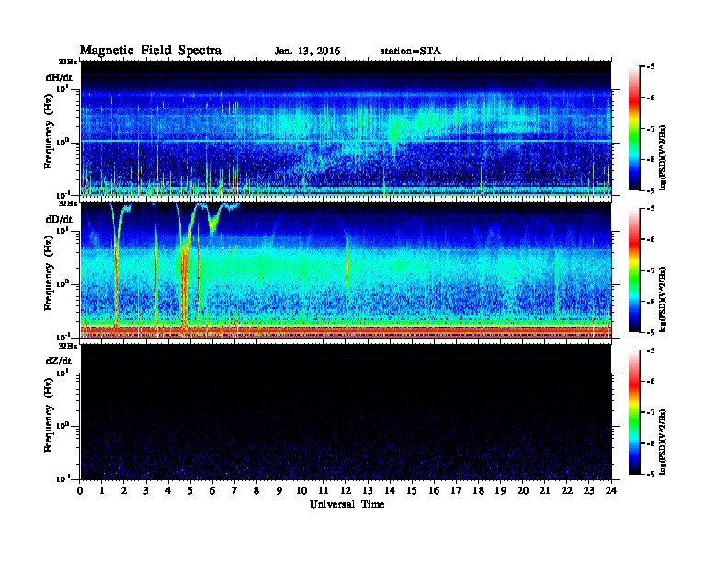Click the "-9" value on the dH/dt color bar

pyautogui.click(x=651, y=190)
